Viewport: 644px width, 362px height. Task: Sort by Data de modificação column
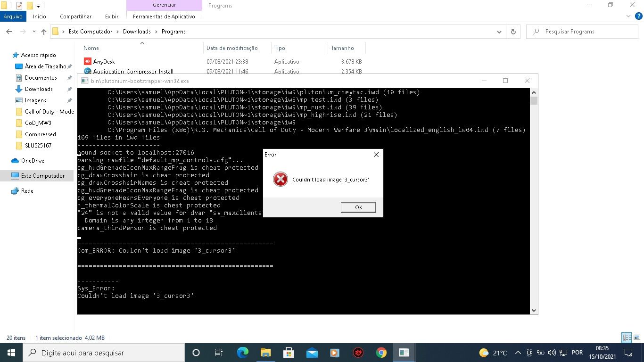pyautogui.click(x=232, y=48)
